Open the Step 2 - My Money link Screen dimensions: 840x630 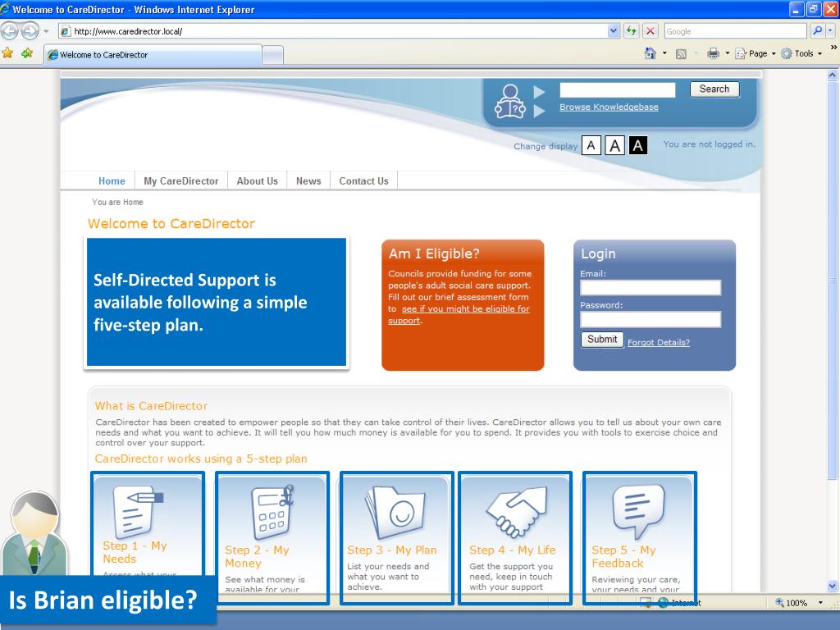point(257,557)
